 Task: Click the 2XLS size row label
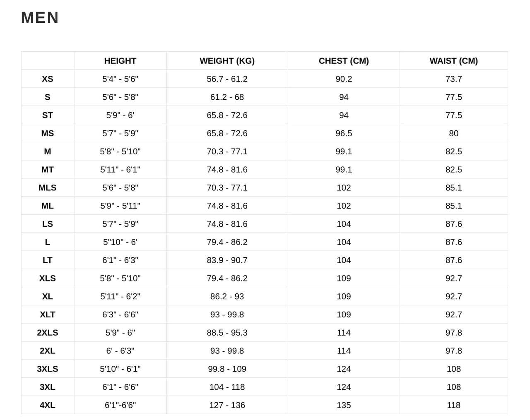point(48,333)
